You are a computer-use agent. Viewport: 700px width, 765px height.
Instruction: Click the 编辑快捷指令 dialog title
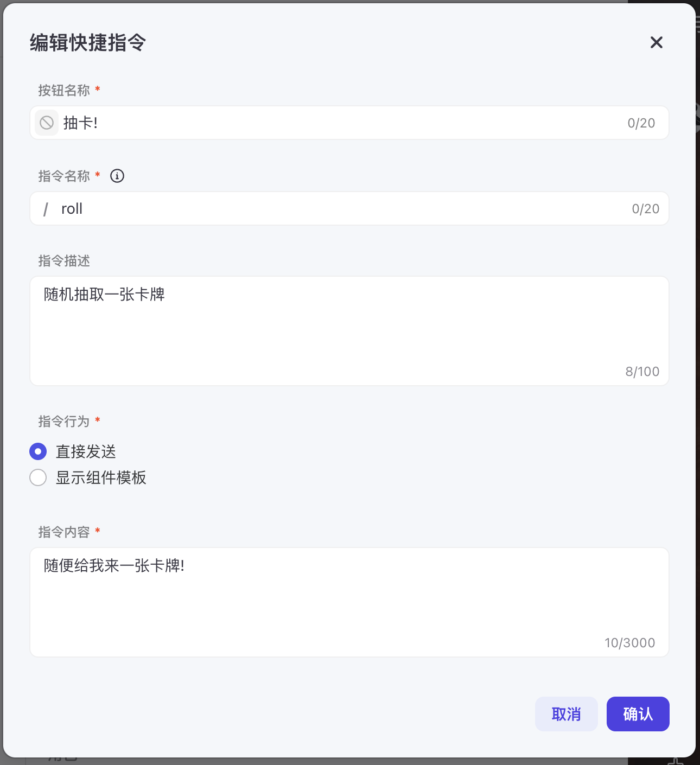(x=88, y=42)
